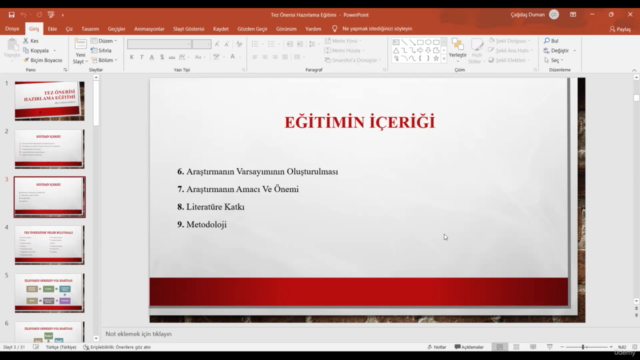Collapse the ribbon with chevron
This screenshot has height=360, width=640.
pyautogui.click(x=634, y=70)
